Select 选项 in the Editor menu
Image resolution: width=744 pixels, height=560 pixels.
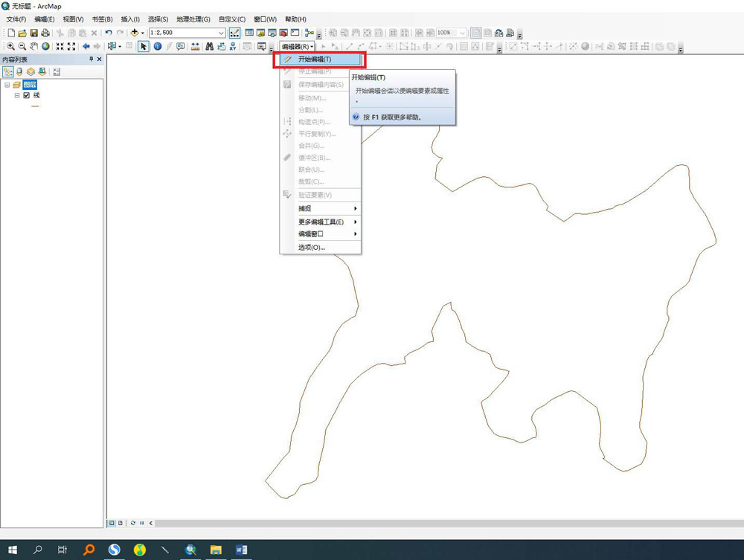[x=311, y=247]
